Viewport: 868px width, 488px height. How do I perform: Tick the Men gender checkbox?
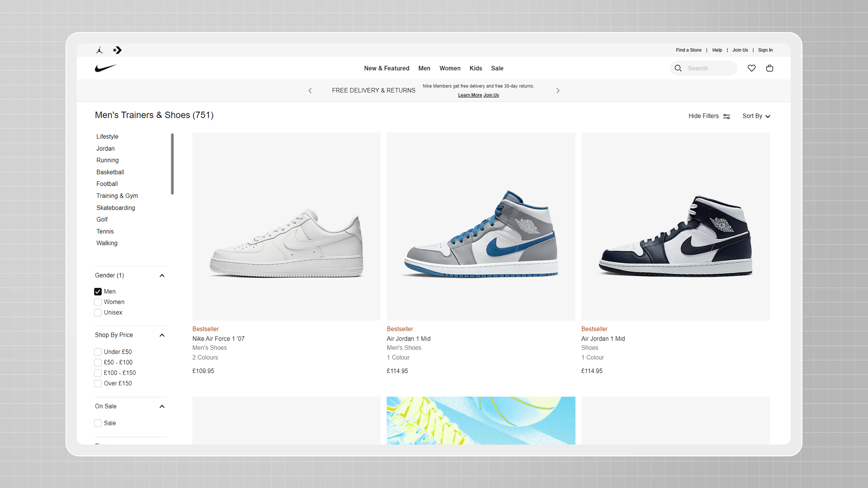[x=98, y=292]
